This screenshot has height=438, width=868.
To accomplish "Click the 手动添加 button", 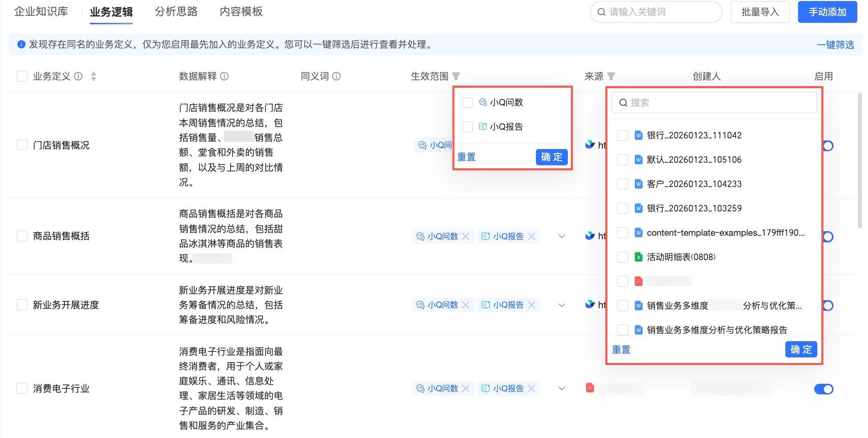I will (x=827, y=12).
